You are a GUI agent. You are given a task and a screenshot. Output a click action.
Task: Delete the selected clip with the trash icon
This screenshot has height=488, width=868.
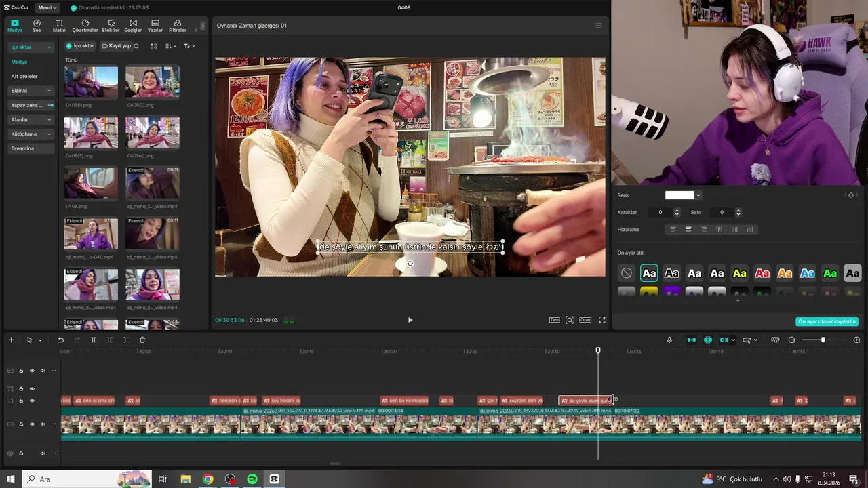coord(142,340)
